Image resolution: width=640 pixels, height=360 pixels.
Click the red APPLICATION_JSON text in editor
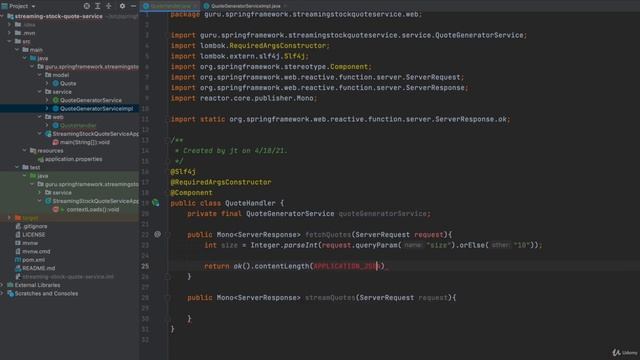(347, 266)
